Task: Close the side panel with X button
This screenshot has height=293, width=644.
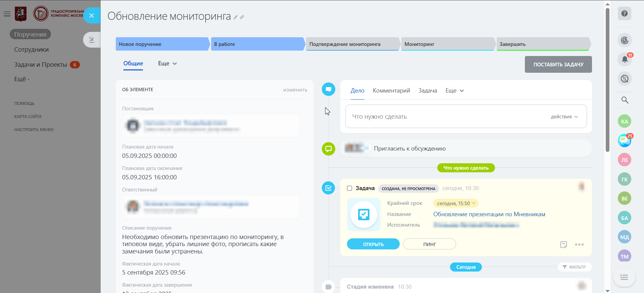Action: click(x=92, y=15)
